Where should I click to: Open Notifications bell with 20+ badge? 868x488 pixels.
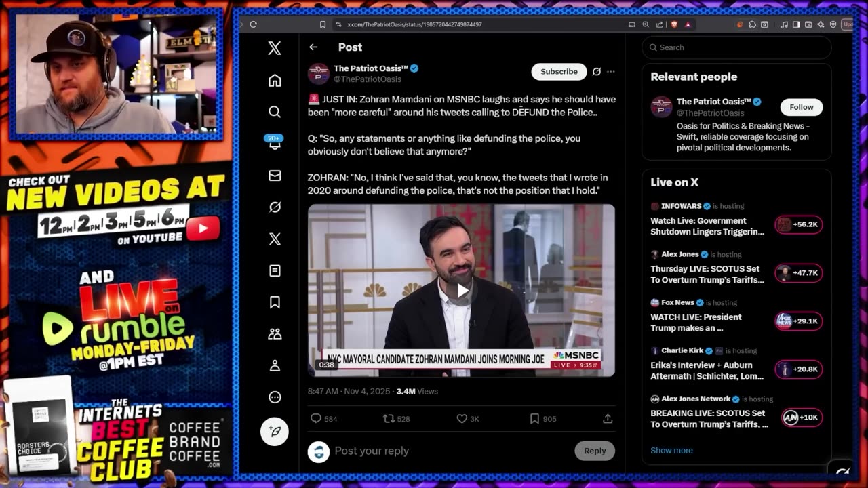click(x=275, y=142)
